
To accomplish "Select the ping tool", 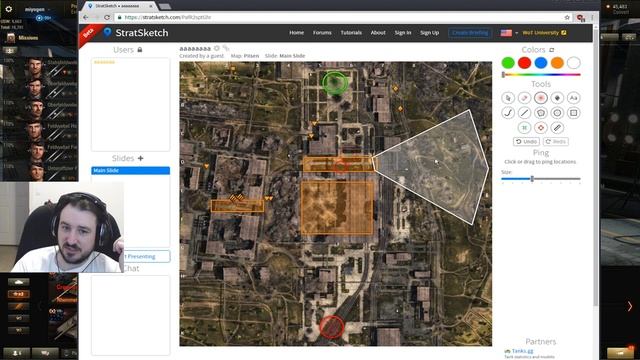I will (x=541, y=98).
